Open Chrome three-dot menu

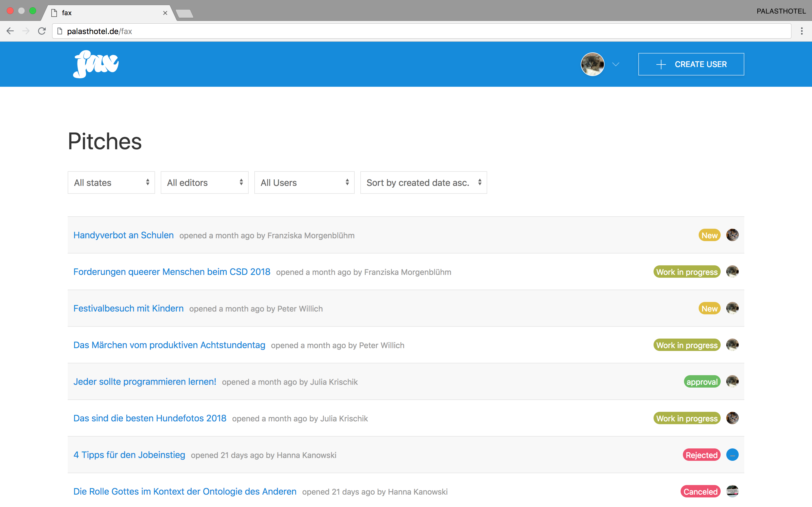802,31
